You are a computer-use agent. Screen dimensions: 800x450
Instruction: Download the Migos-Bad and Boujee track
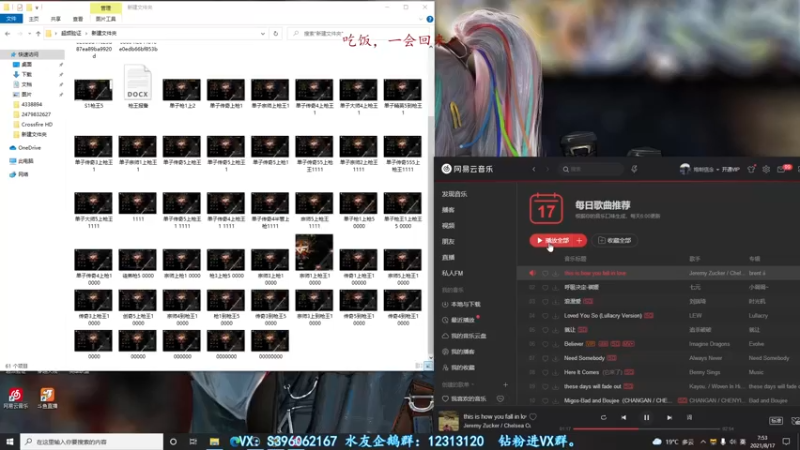tap(555, 401)
